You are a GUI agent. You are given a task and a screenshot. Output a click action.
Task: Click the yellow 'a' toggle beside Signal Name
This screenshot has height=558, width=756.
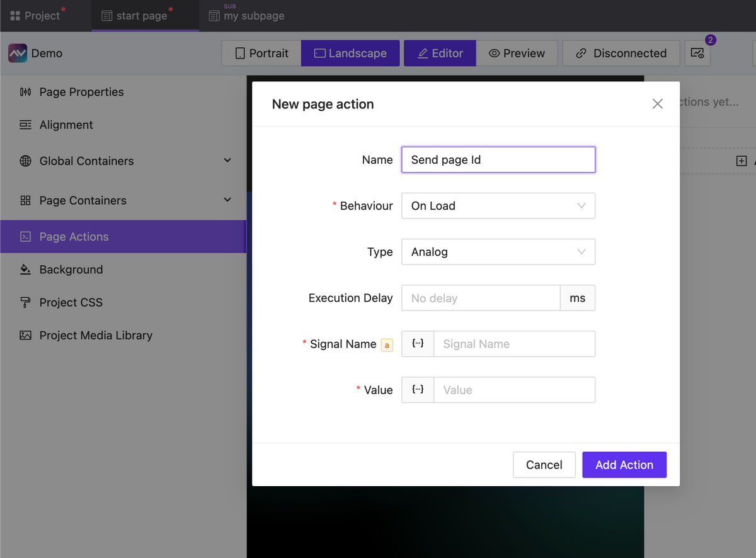[387, 345]
